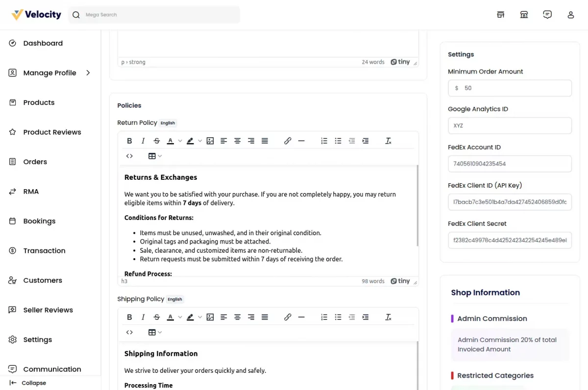
Task: Go to Customers in sidebar
Action: point(43,280)
